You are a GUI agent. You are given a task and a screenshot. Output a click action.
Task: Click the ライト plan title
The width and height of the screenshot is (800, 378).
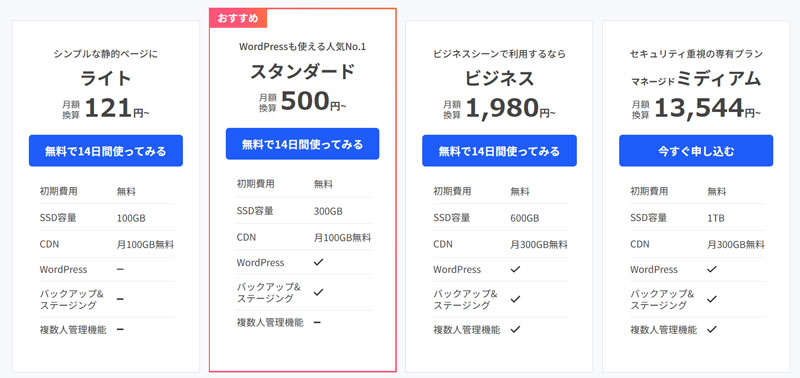pyautogui.click(x=106, y=78)
